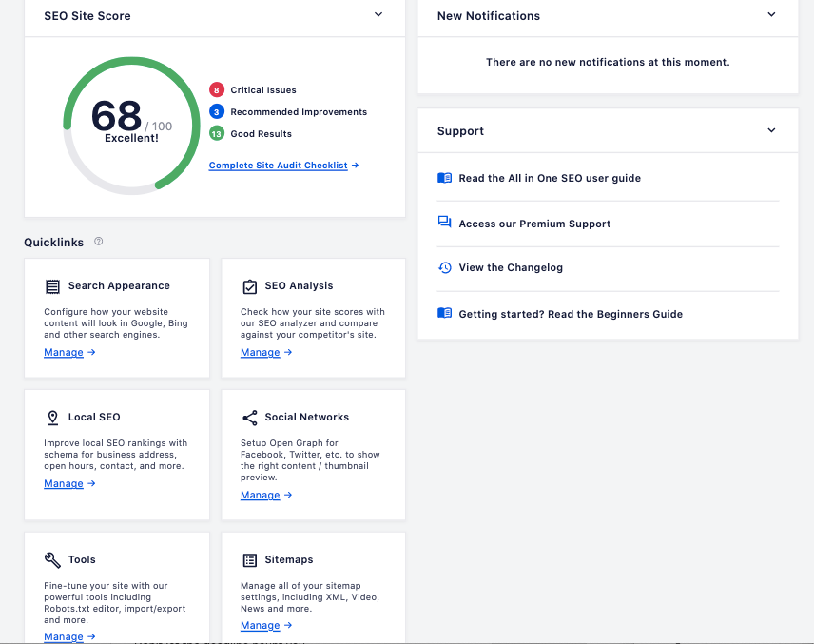Click the Support heading
Image resolution: width=814 pixels, height=644 pixels.
pos(460,131)
